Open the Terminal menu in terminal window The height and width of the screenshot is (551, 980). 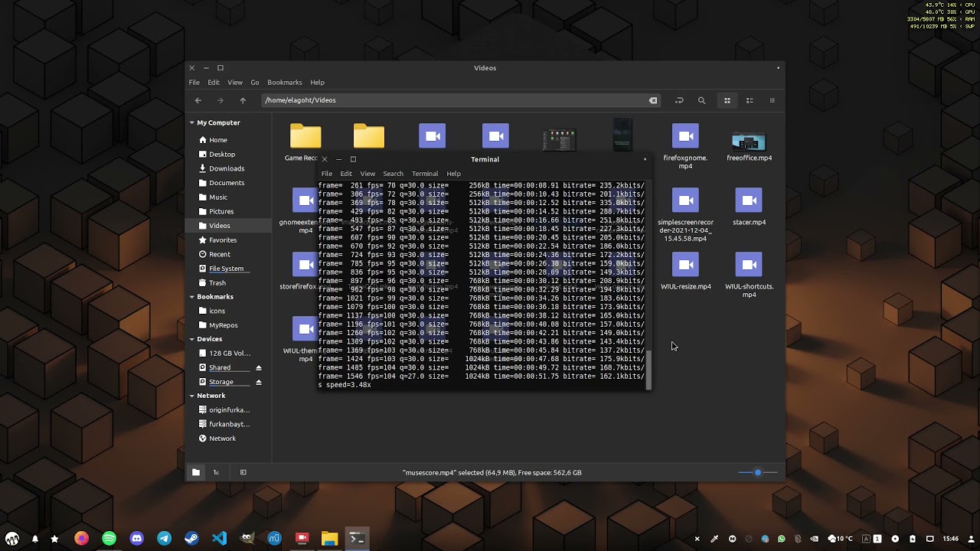point(424,174)
